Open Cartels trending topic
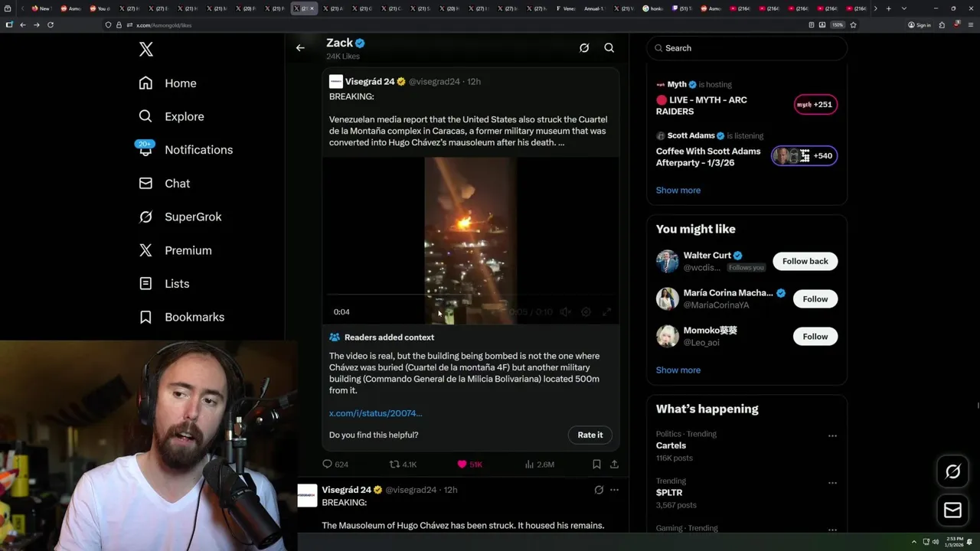 pyautogui.click(x=671, y=445)
